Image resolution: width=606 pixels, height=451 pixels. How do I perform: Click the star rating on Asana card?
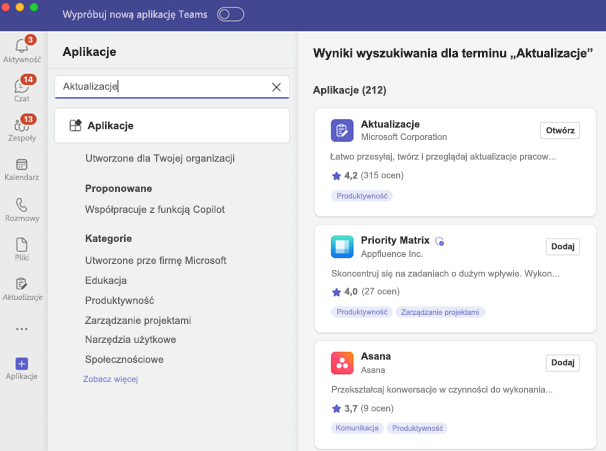tap(336, 408)
